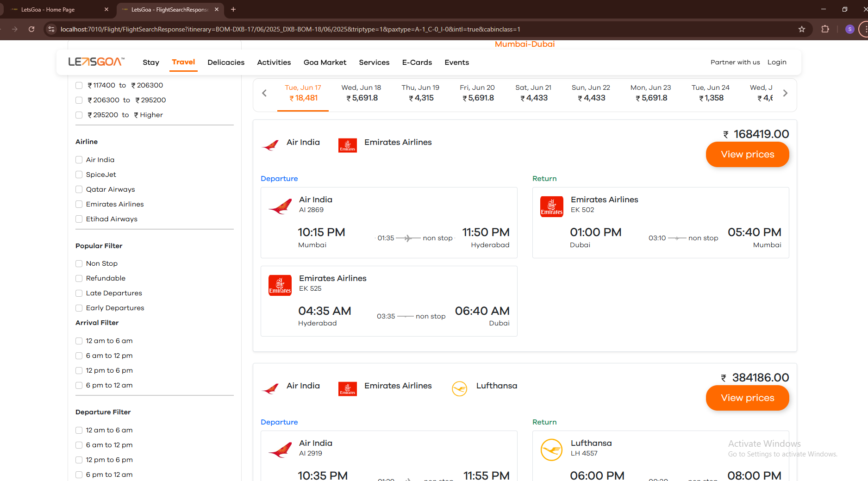Click the Lufthansa logo in second result header
This screenshot has height=481, width=868.
460,389
